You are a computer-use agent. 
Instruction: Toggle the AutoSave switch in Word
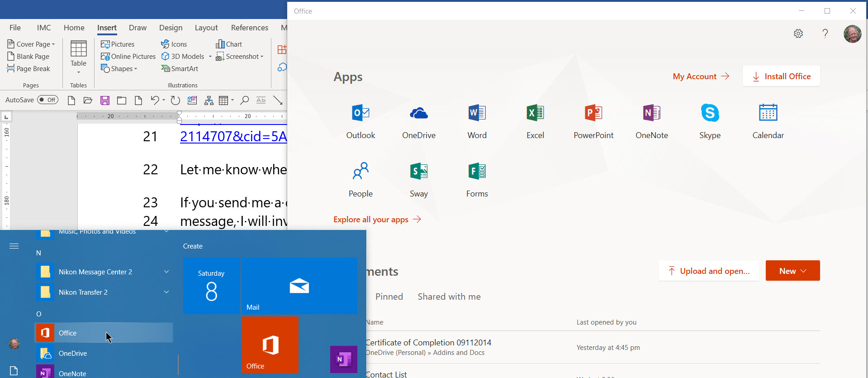click(x=47, y=100)
